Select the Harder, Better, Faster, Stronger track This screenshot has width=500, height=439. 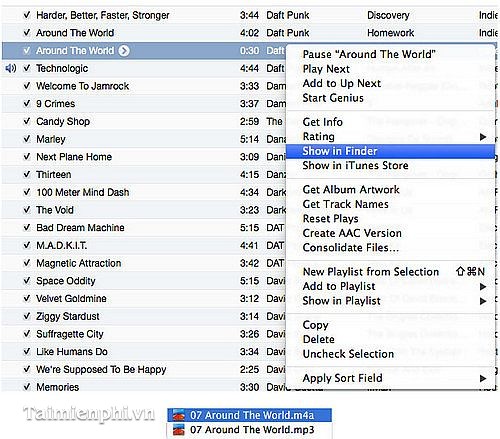103,15
